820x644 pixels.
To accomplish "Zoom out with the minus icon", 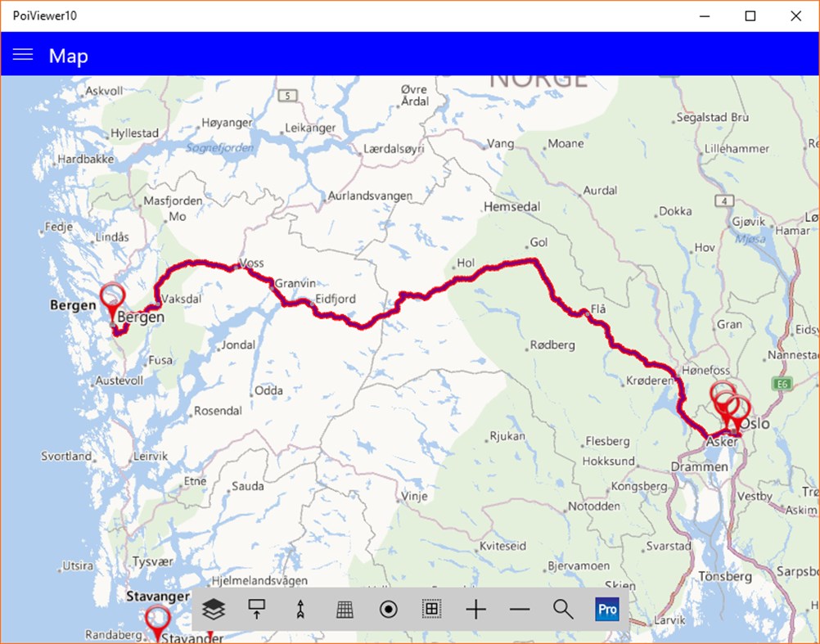I will click(x=520, y=610).
